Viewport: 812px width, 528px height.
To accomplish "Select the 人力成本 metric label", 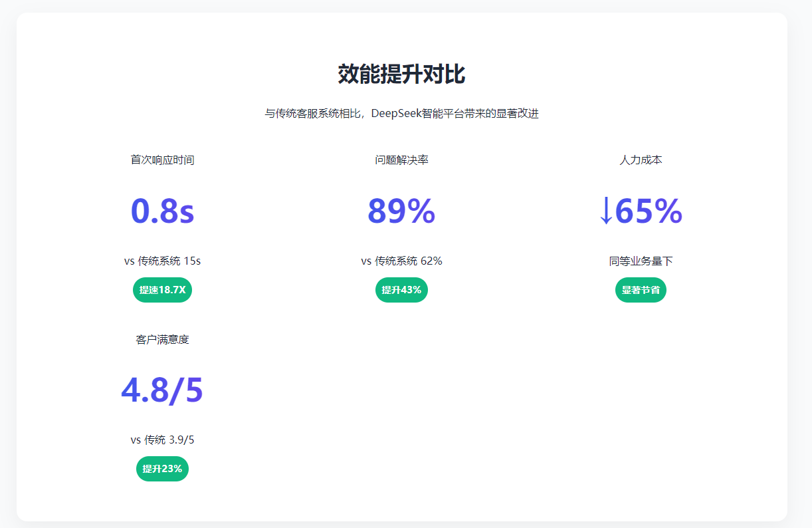I will point(641,160).
